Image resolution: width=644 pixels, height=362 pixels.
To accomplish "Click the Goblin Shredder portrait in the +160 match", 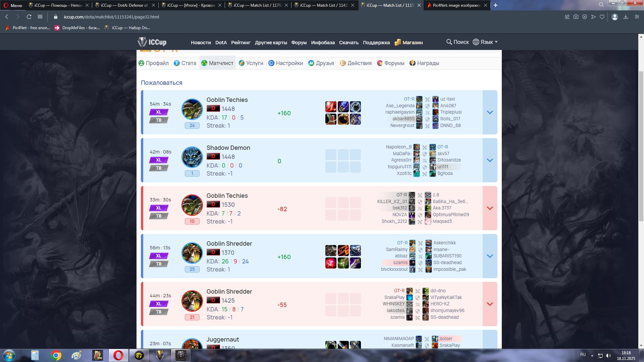I will point(192,253).
